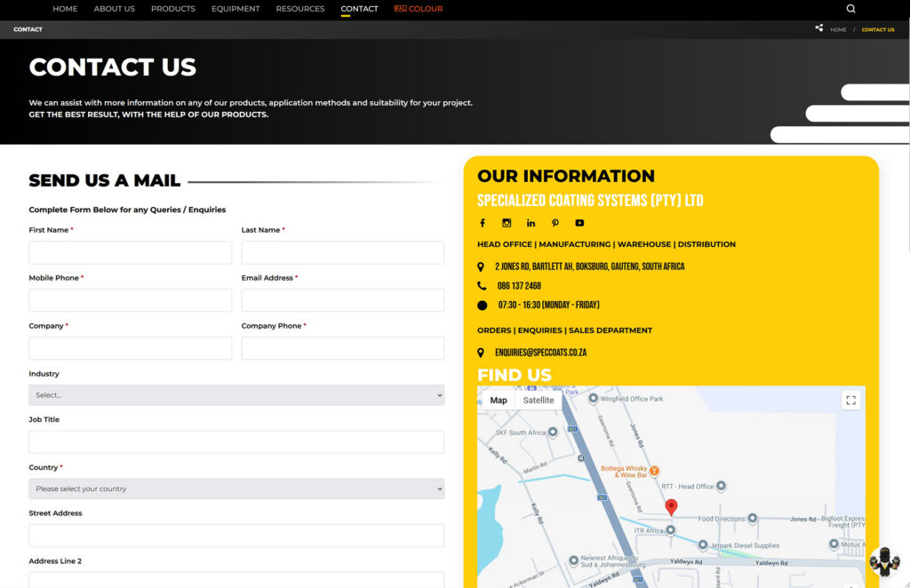Click the 2 Jones Rd address text
Image resolution: width=910 pixels, height=588 pixels.
pyautogui.click(x=590, y=266)
